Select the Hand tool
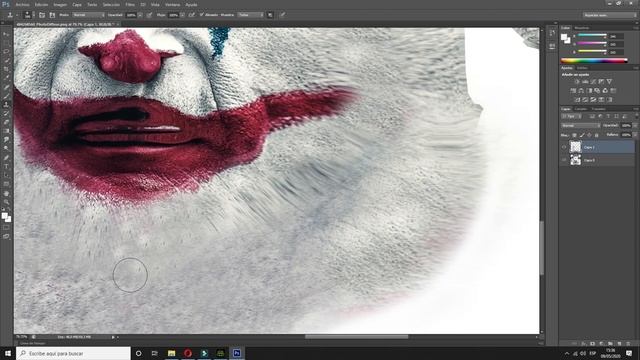Viewport: 640px width, 360px height. click(x=6, y=193)
